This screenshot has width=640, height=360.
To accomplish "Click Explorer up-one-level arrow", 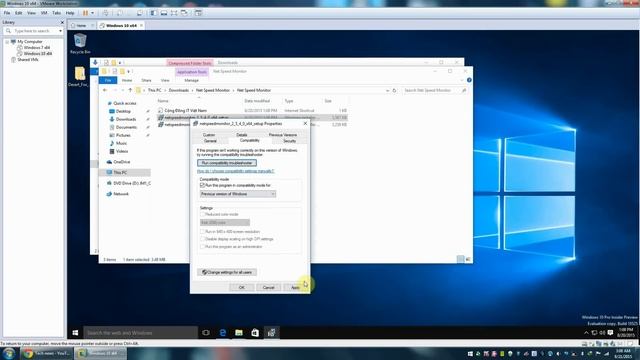I will tap(130, 90).
